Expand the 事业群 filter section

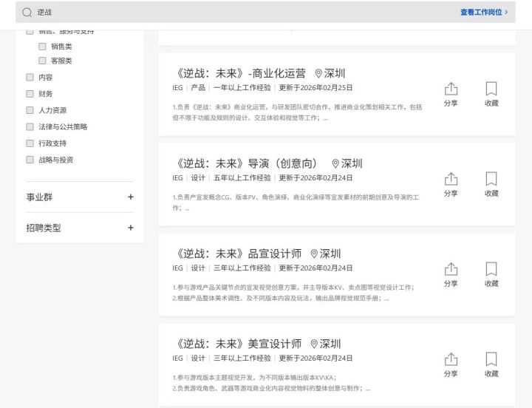click(130, 197)
